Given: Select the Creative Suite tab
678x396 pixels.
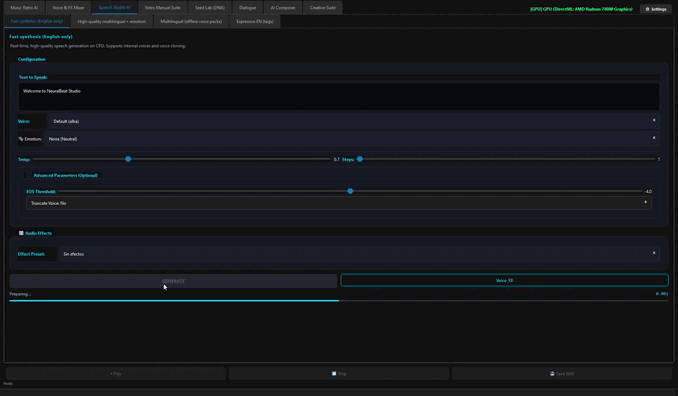Looking at the screenshot, I should (x=323, y=8).
